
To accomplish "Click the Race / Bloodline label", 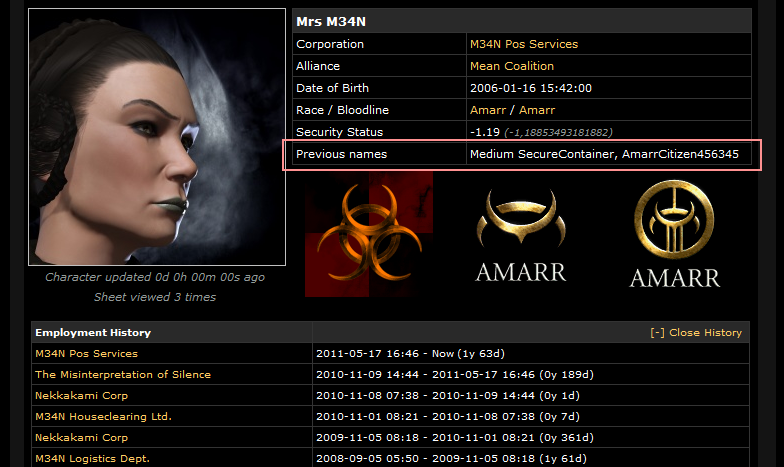I will tap(342, 110).
